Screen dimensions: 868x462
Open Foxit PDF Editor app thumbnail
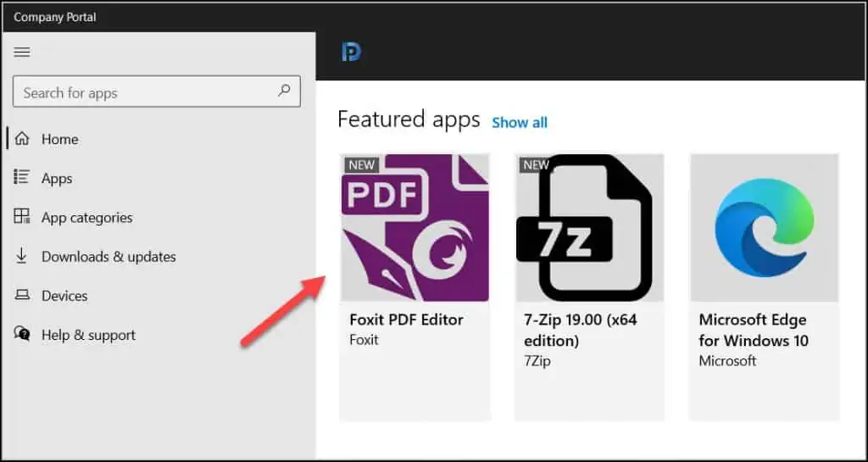pos(415,228)
